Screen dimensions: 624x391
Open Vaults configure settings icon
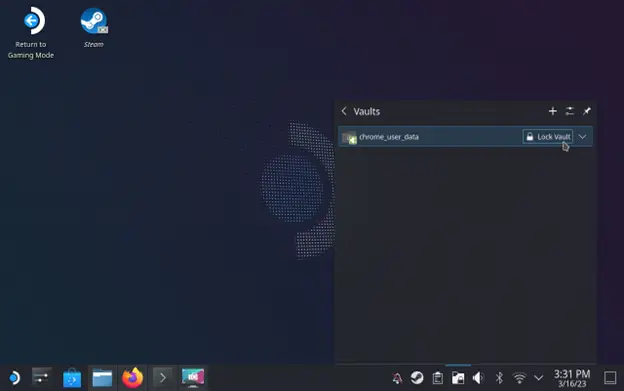pos(569,111)
